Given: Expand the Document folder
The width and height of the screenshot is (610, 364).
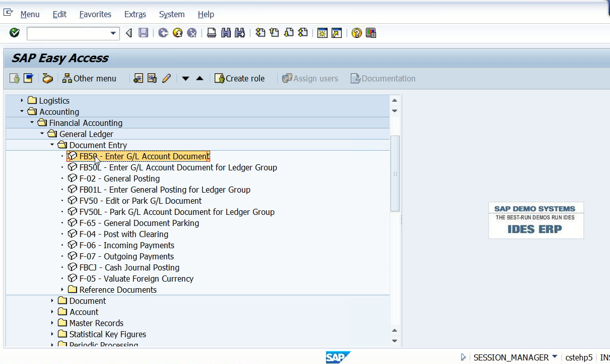Looking at the screenshot, I should (52, 301).
